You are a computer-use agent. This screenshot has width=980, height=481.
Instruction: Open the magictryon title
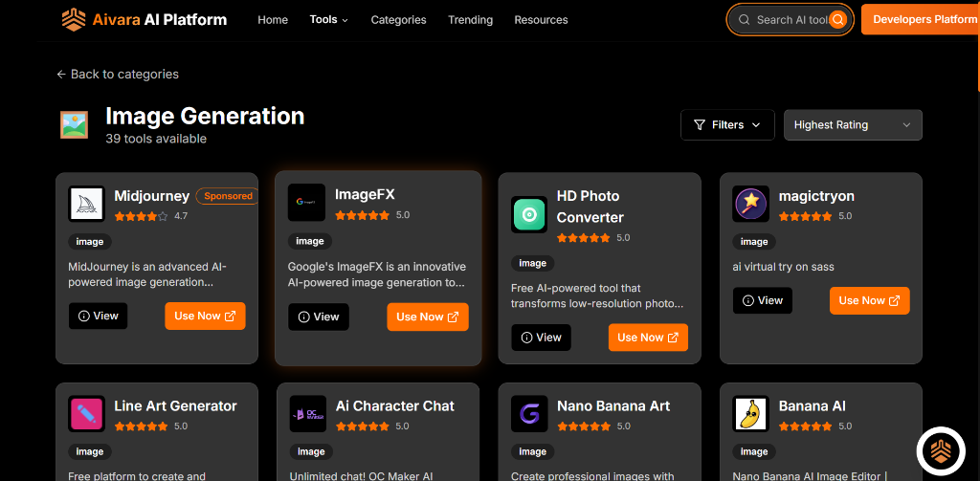click(816, 196)
